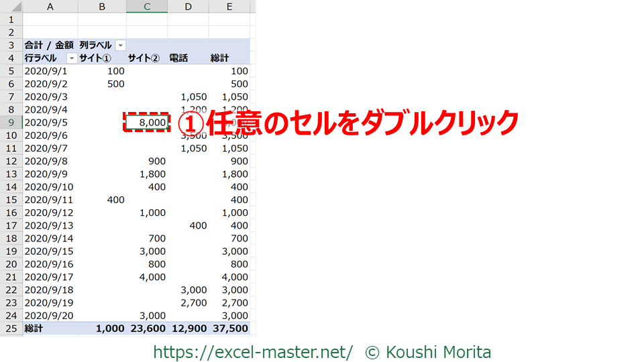Click row header 25

(11, 328)
